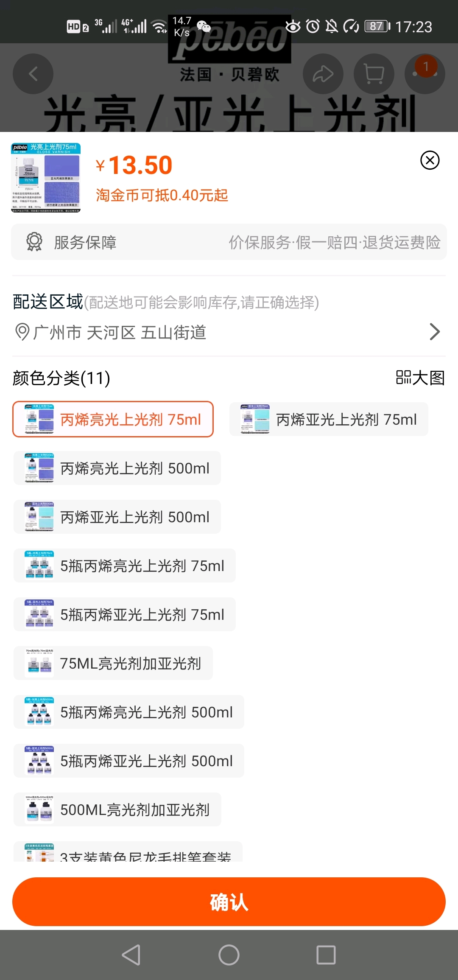The image size is (458, 980).
Task: Confirm selection with 确认 button
Action: pos(229,902)
